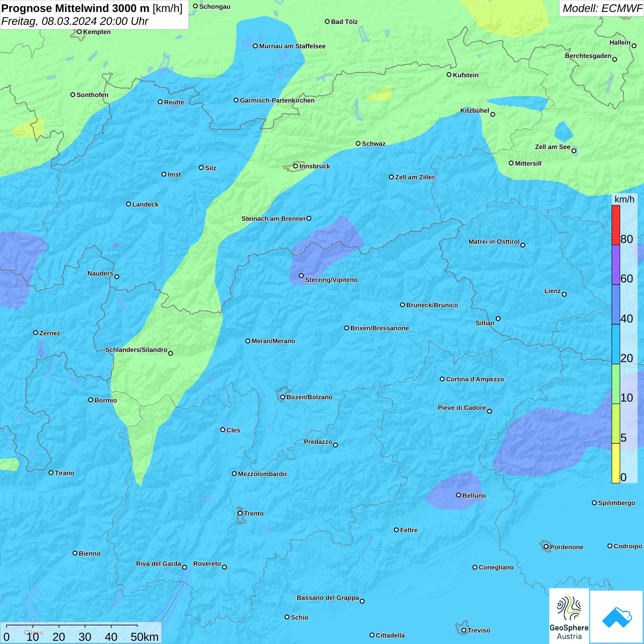The image size is (644, 644).
Task: Click the Trento city marker
Action: 240,513
